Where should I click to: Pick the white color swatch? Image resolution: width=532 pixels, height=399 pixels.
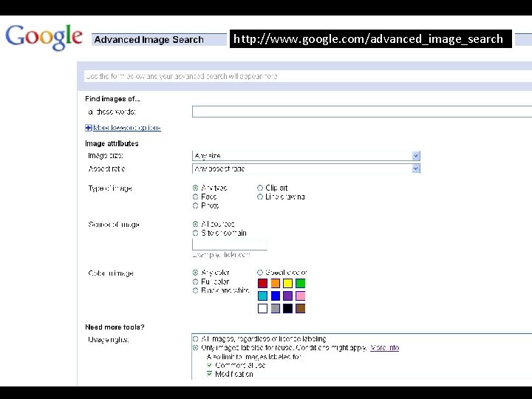click(262, 308)
